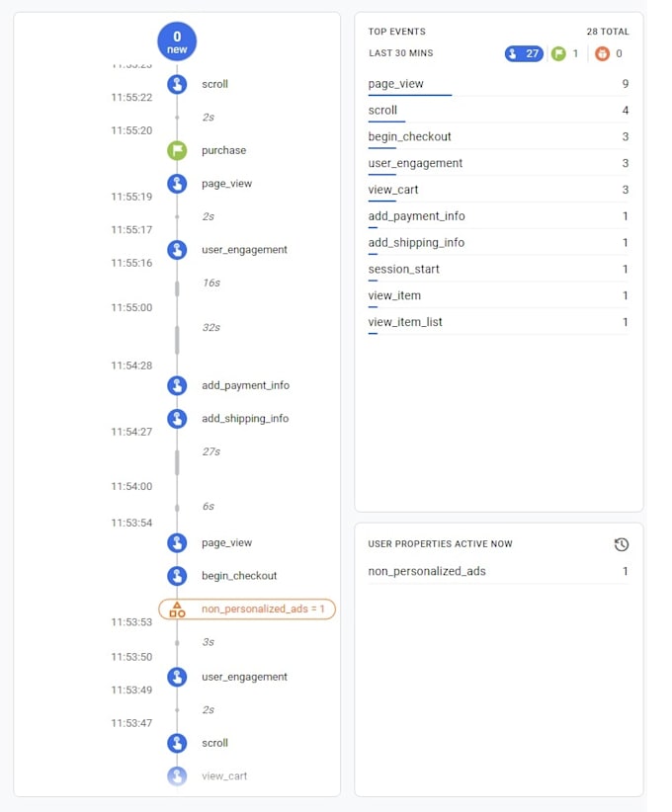Screen dimensions: 672x812
Task: Open the user properties history clock icon
Action: (622, 544)
